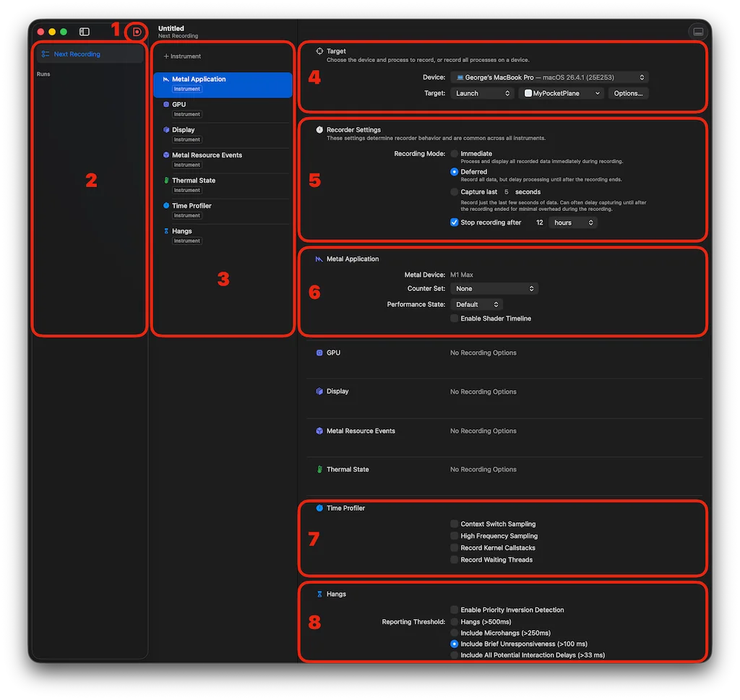Select Time Profiler instrument row
The width and height of the screenshot is (740, 700).
(223, 211)
